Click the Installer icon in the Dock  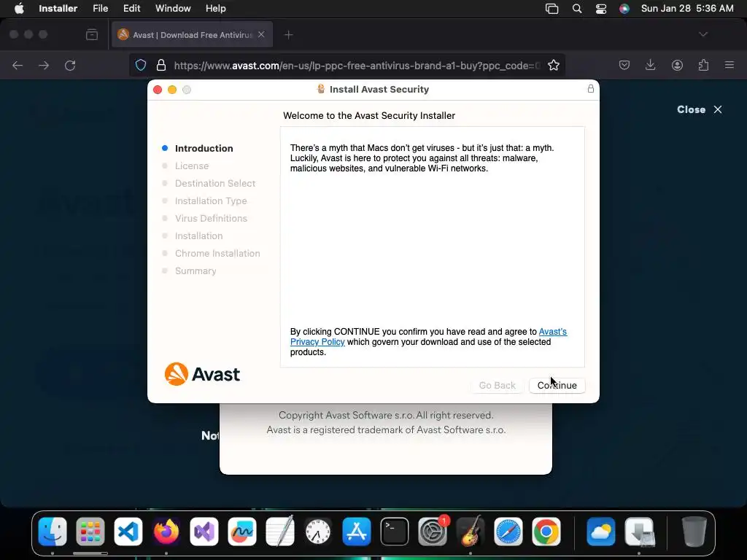point(640,532)
